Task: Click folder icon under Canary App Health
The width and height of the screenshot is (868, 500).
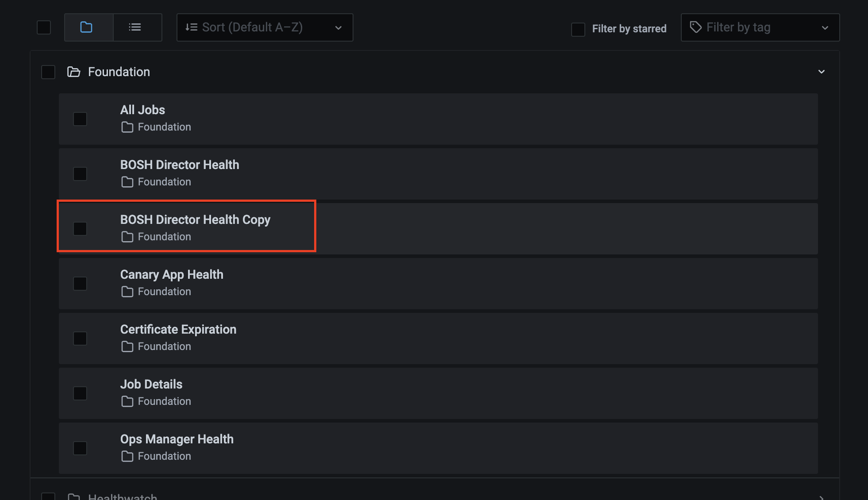Action: point(127,292)
